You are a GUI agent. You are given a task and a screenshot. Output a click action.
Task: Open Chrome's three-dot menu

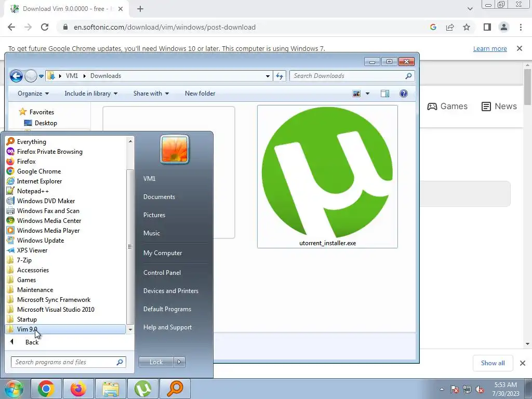(x=521, y=27)
